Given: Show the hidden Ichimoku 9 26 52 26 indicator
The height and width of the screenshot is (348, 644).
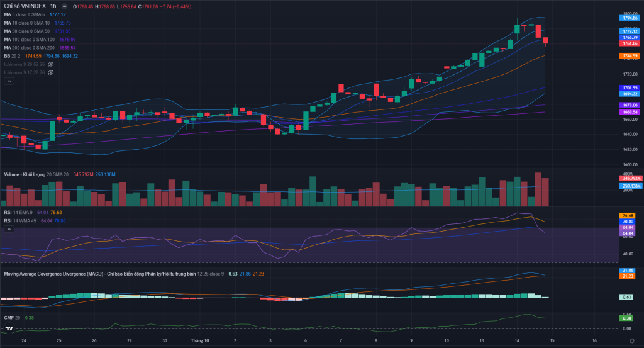Looking at the screenshot, I should coord(50,64).
